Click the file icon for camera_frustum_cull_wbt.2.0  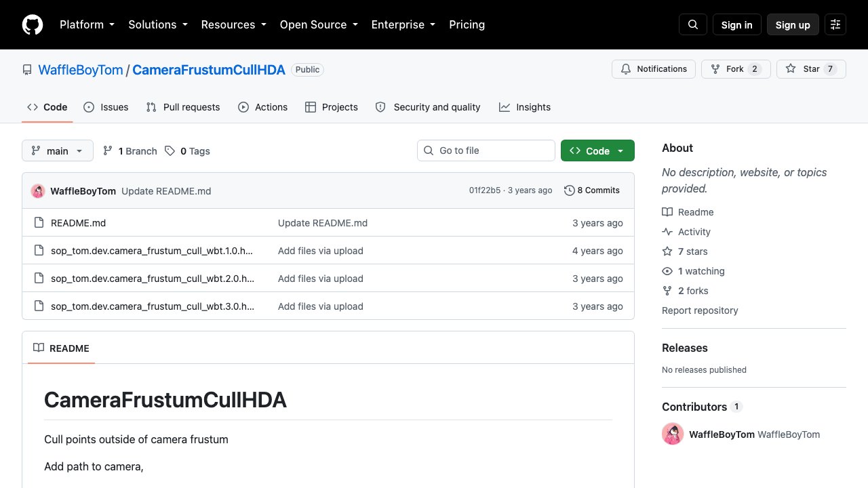[39, 279]
